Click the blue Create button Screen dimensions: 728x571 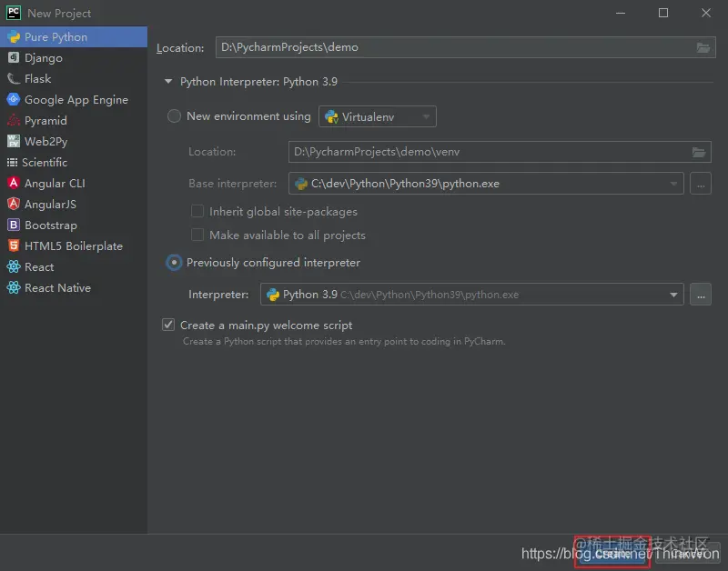(x=612, y=554)
